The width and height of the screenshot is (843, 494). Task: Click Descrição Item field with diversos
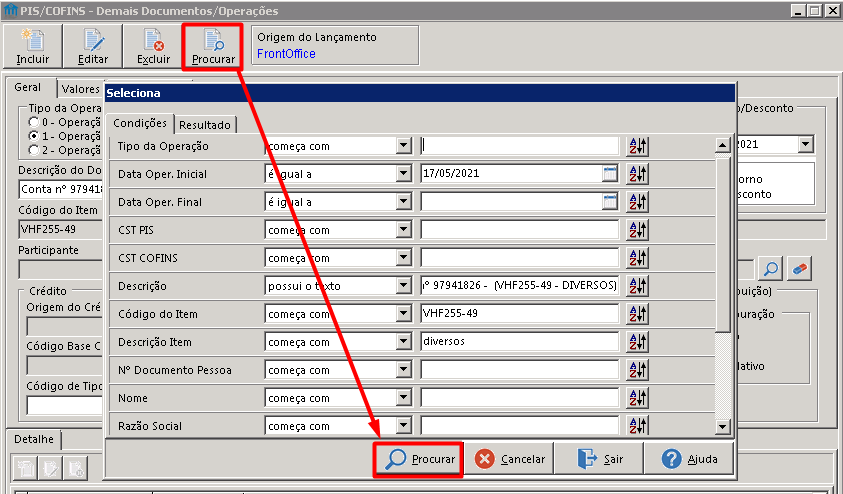point(520,341)
